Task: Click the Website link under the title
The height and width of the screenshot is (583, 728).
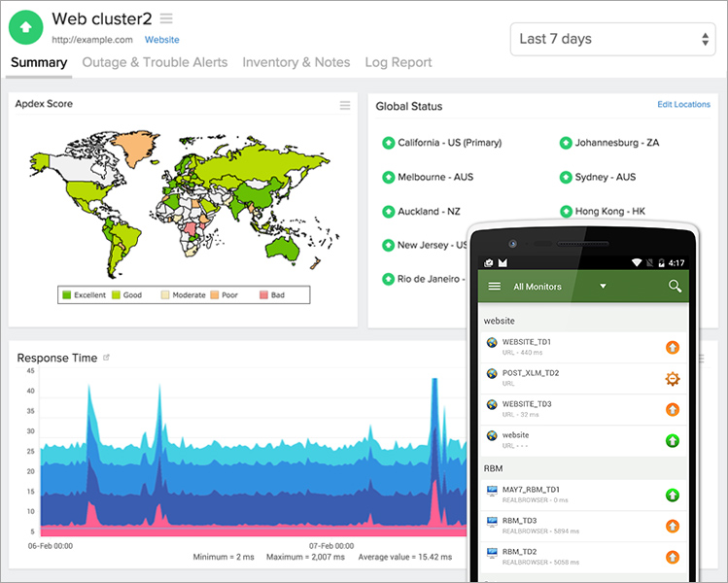Action: (x=161, y=40)
